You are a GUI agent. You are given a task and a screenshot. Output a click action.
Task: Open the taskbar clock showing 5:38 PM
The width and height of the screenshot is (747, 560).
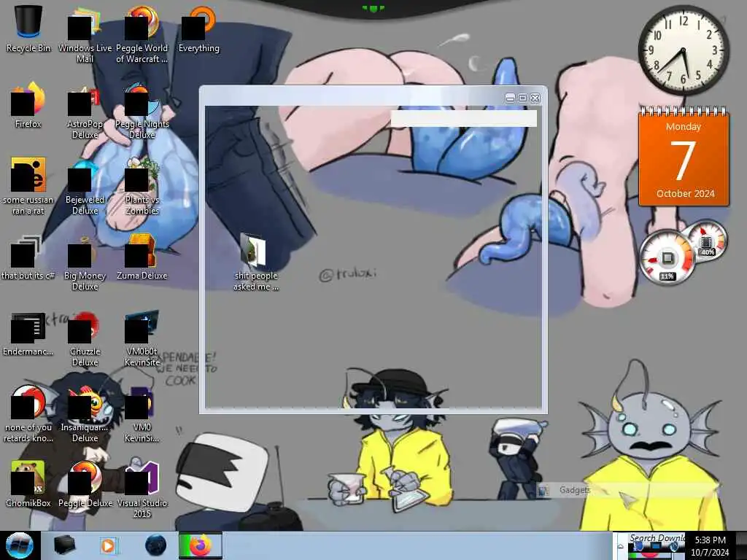point(710,545)
